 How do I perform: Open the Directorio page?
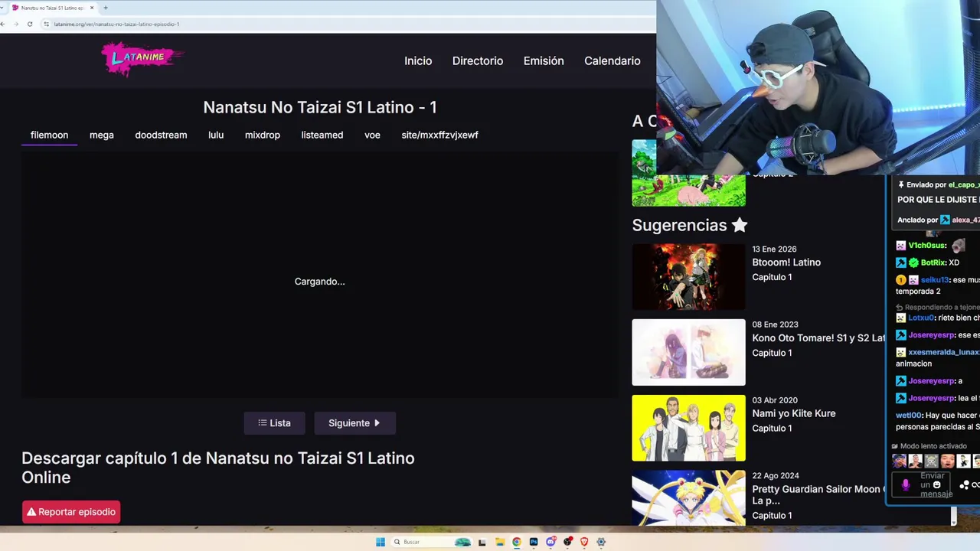click(x=478, y=61)
